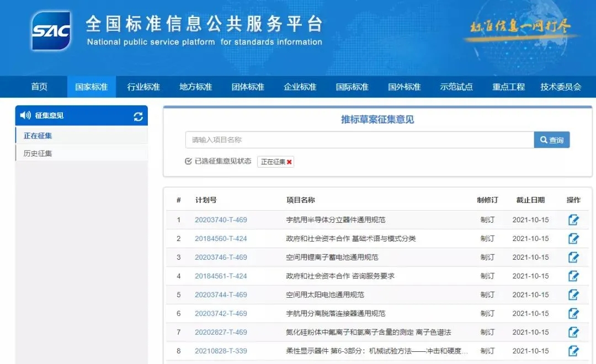The height and width of the screenshot is (364, 596).
Task: Click the 已选征集意见状态 check icon
Action: [189, 162]
